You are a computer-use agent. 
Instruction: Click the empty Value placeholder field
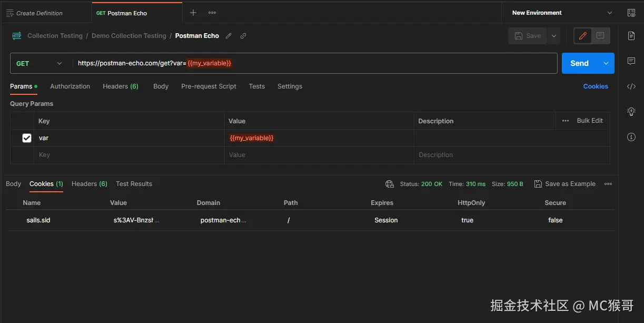coord(319,155)
